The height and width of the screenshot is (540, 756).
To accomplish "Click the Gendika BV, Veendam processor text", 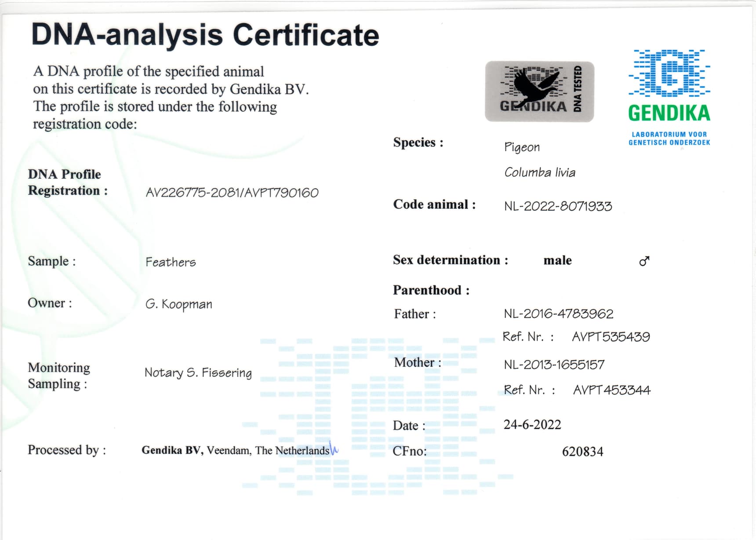I will coord(235,450).
